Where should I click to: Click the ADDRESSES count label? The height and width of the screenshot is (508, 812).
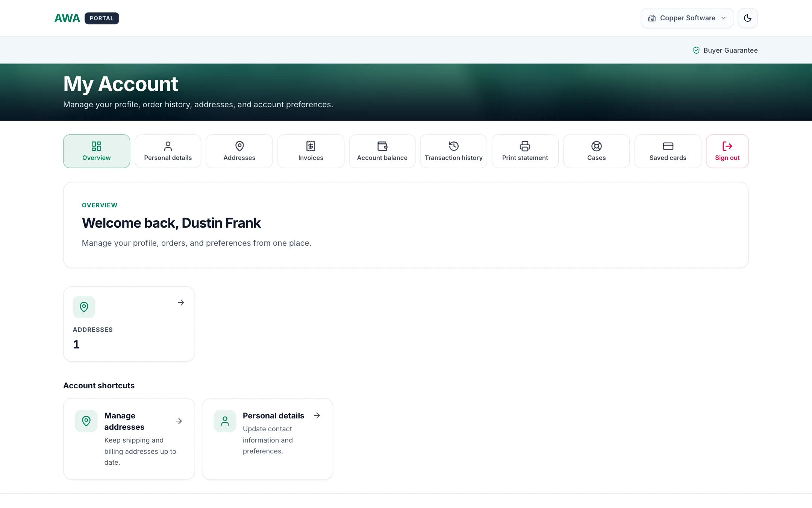tap(93, 330)
